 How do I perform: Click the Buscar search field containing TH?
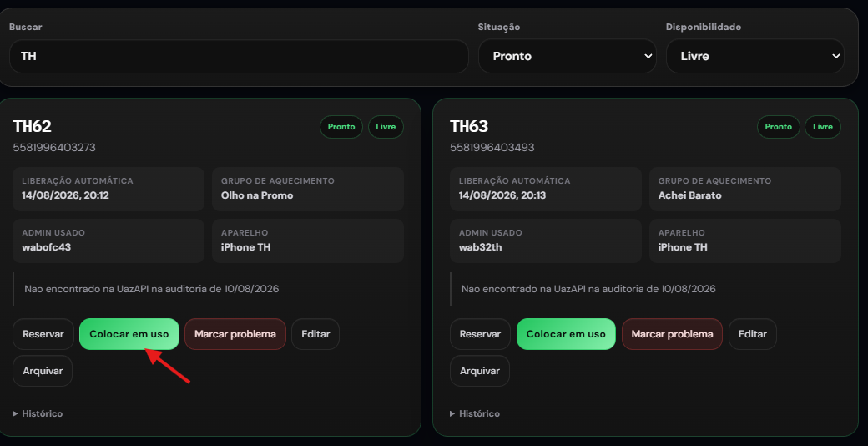coord(239,56)
